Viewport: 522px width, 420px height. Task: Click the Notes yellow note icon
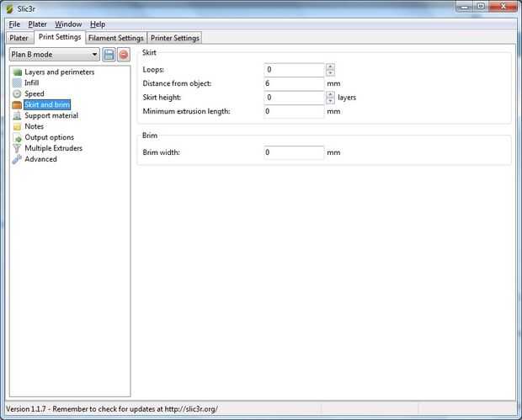(x=17, y=126)
